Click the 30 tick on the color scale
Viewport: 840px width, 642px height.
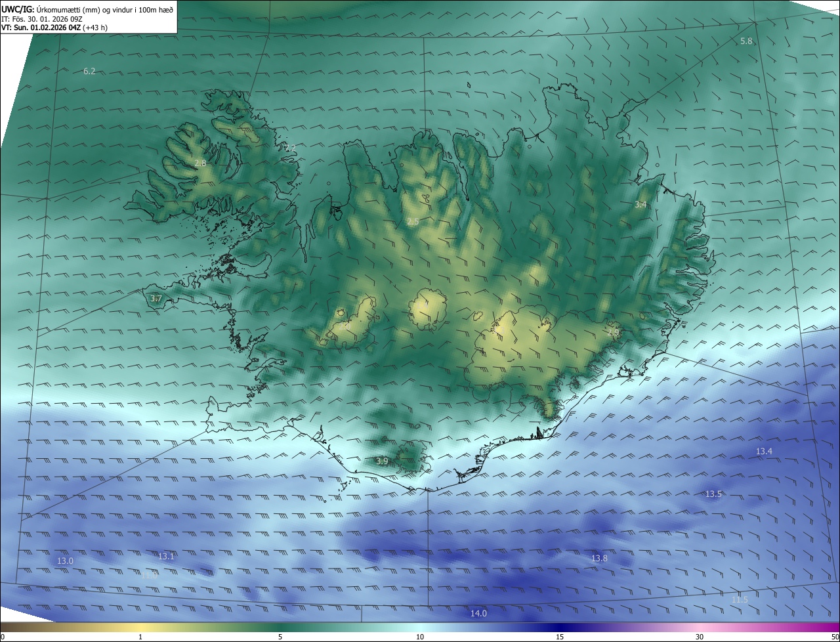(700, 637)
